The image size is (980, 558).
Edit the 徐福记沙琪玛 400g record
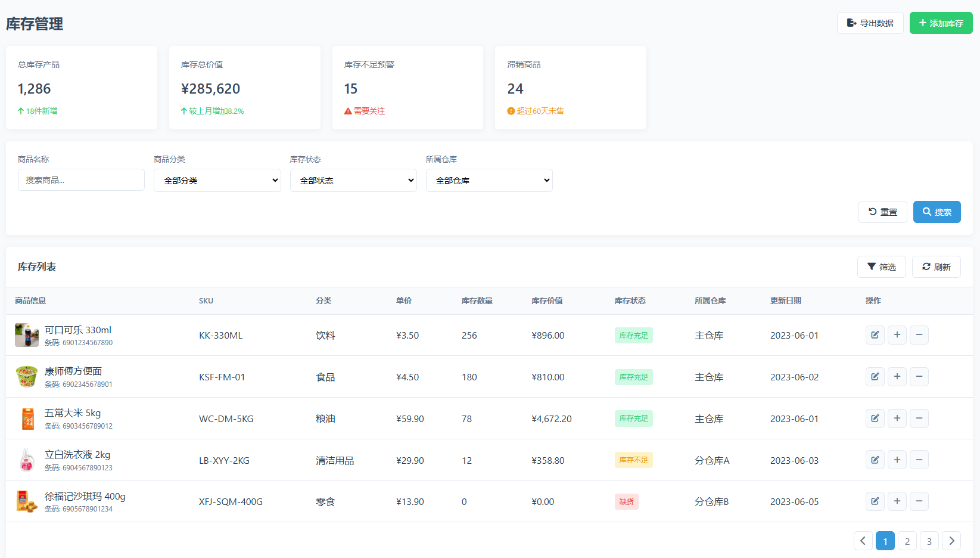tap(875, 501)
